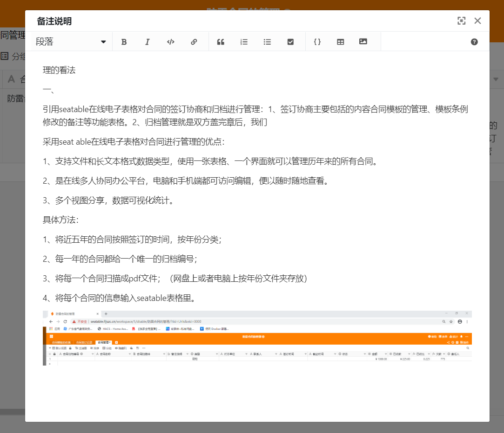504x433 pixels.
Task: Apply blockquote formatting
Action: 221,42
